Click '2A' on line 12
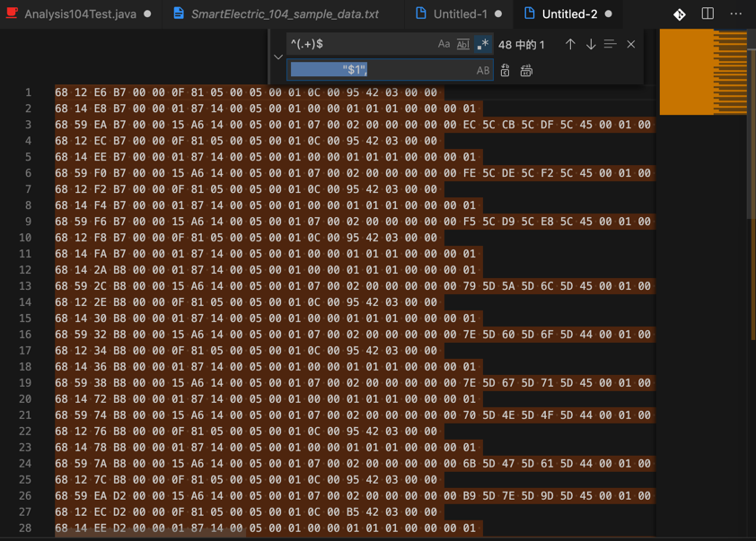This screenshot has height=541, width=756. 101,270
